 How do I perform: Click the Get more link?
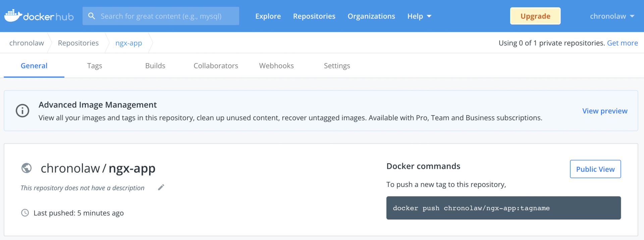pyautogui.click(x=622, y=43)
